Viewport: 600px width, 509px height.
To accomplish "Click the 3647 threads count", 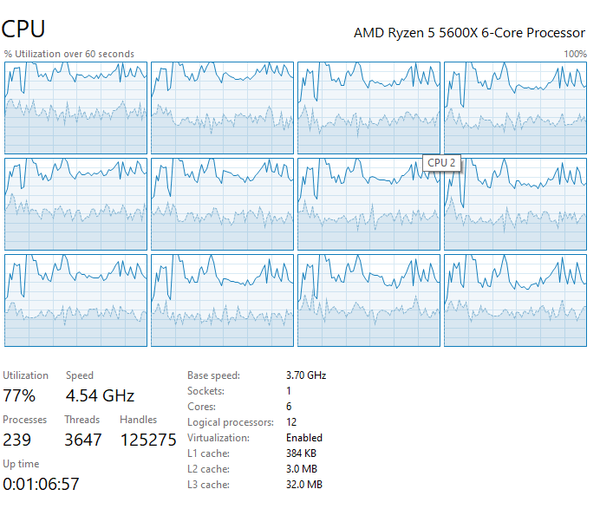I will click(82, 439).
